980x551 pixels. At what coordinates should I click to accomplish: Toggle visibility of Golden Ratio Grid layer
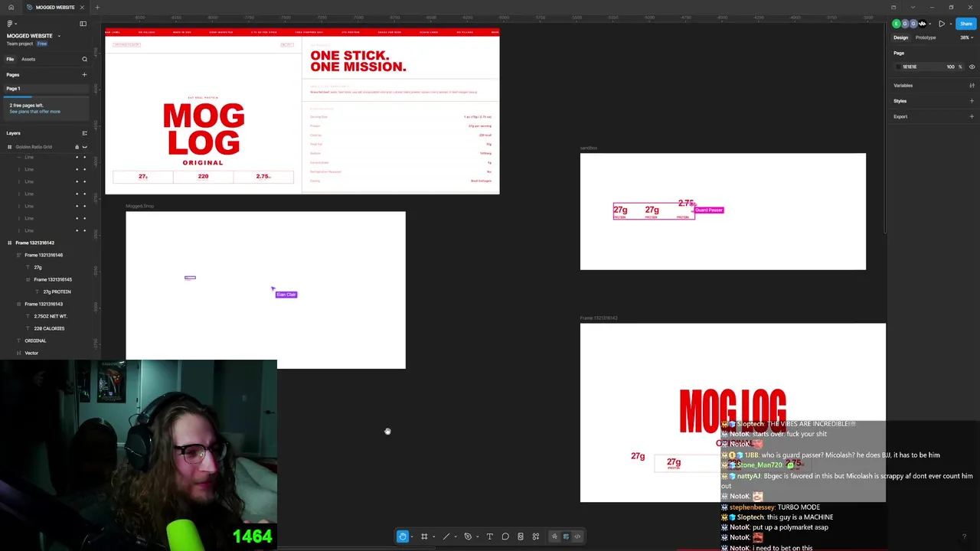(84, 147)
